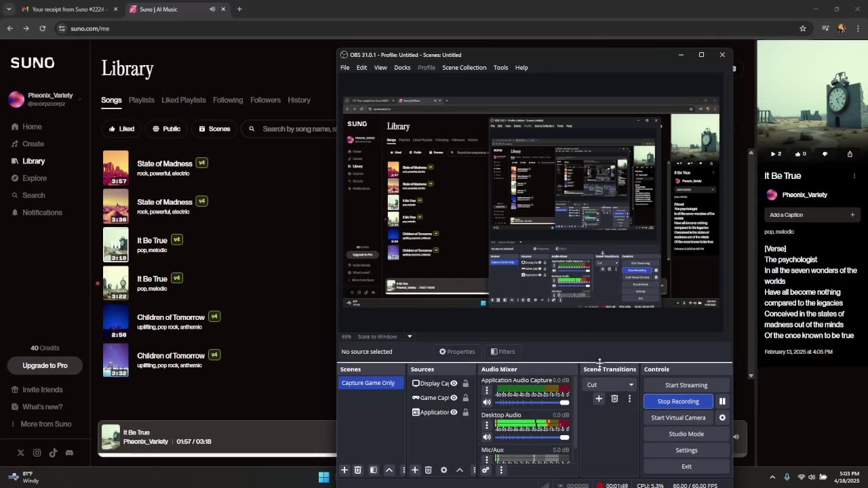The height and width of the screenshot is (488, 868).
Task: Open Windows Start menu
Action: [323, 477]
